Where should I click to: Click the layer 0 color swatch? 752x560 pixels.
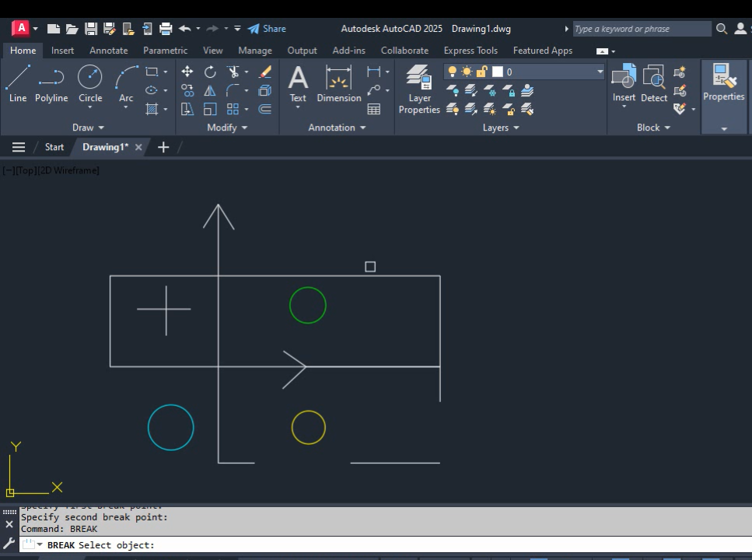click(x=498, y=72)
